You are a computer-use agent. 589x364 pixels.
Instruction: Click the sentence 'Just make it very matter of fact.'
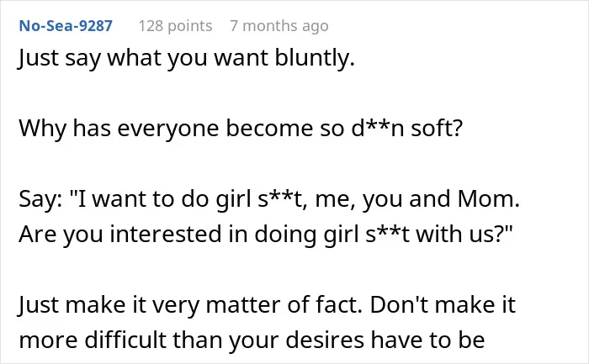tap(190, 304)
